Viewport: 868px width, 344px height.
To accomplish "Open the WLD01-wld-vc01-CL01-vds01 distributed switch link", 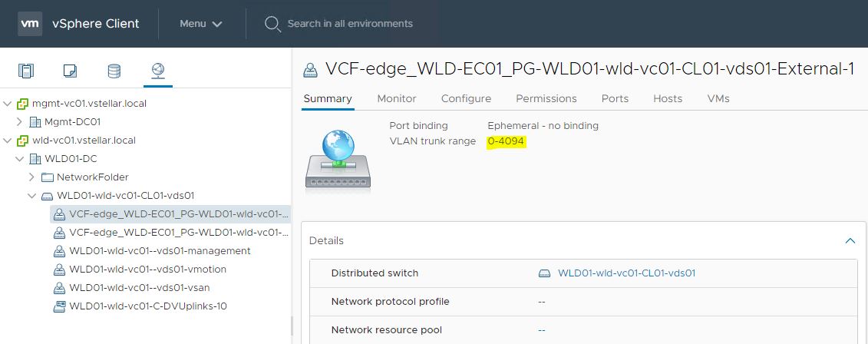I will point(626,273).
